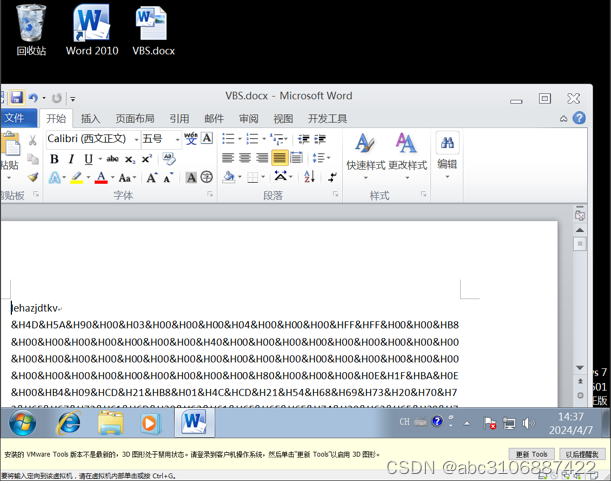
Task: Open the 更改样式 menu
Action: 408,157
